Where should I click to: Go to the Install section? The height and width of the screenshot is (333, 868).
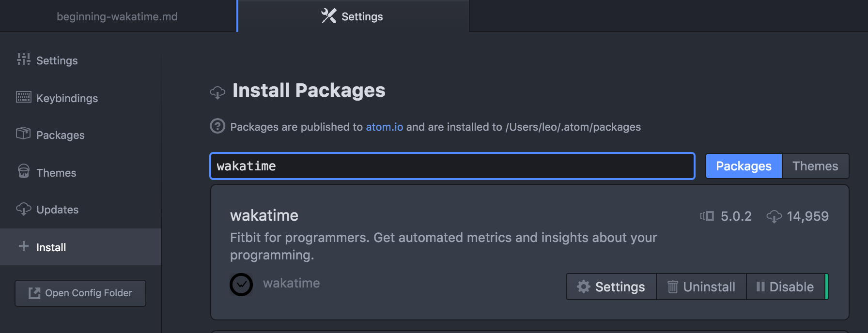[x=51, y=247]
